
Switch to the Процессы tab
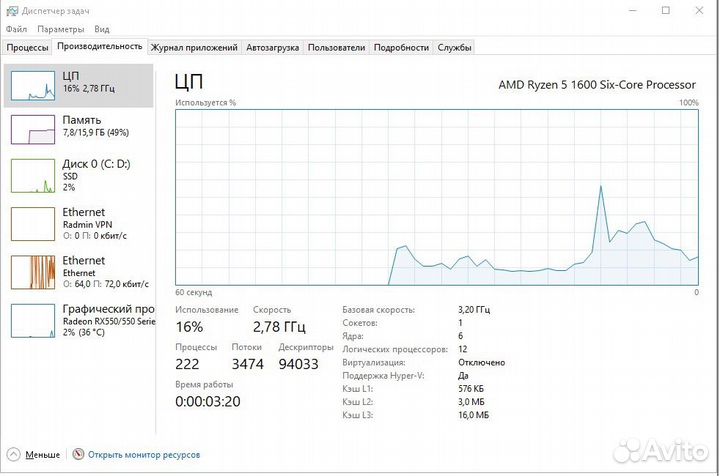point(27,47)
